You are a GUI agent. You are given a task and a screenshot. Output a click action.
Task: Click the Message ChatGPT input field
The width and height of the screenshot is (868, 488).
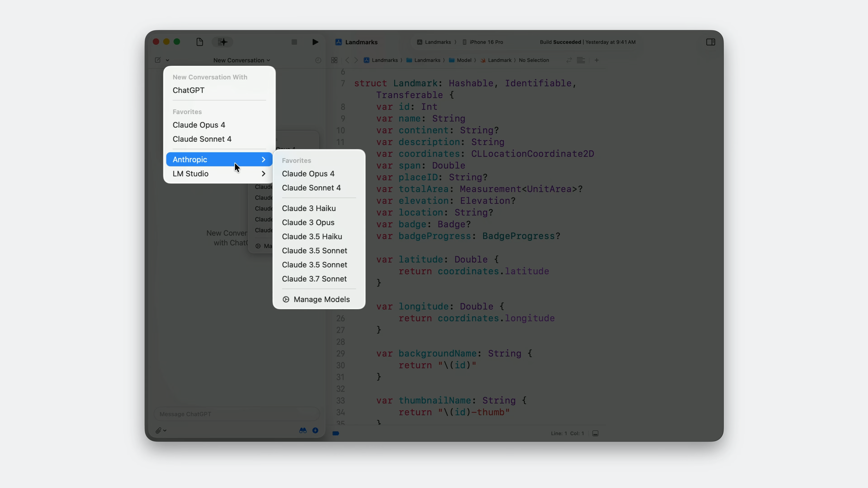coord(236,414)
